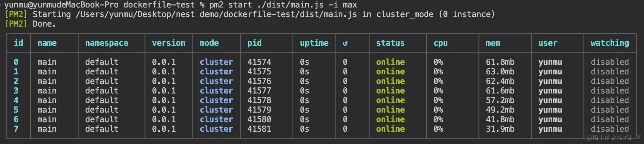Image resolution: width=644 pixels, height=144 pixels.
Task: Select pid value 41580
Action: [259, 119]
